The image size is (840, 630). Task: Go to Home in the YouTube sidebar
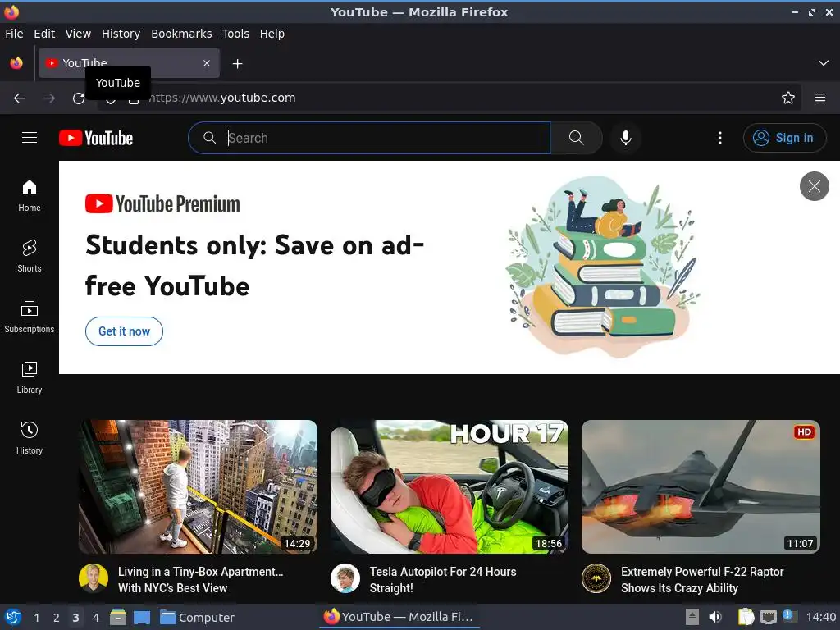pos(30,195)
